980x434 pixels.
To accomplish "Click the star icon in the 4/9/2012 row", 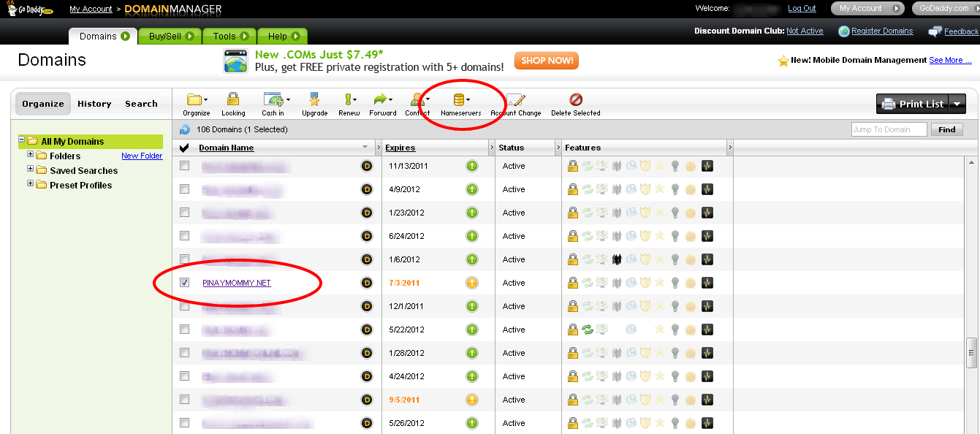I will pos(659,189).
